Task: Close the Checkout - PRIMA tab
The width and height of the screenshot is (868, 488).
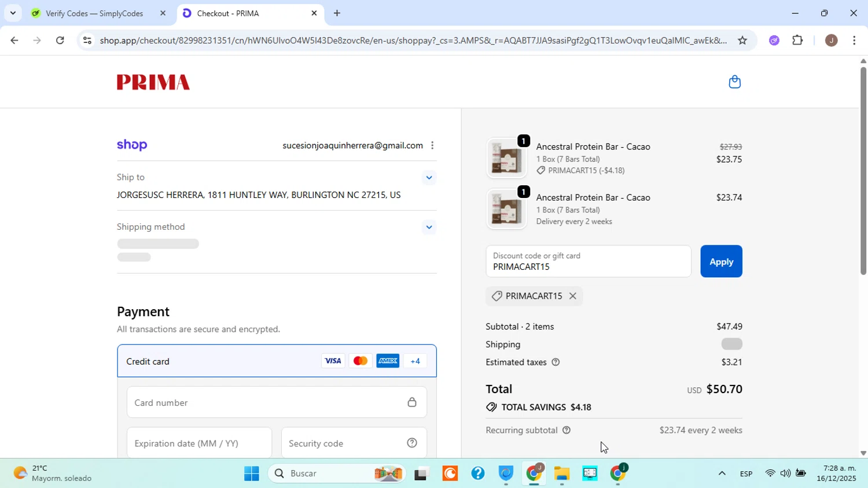Action: pos(314,13)
